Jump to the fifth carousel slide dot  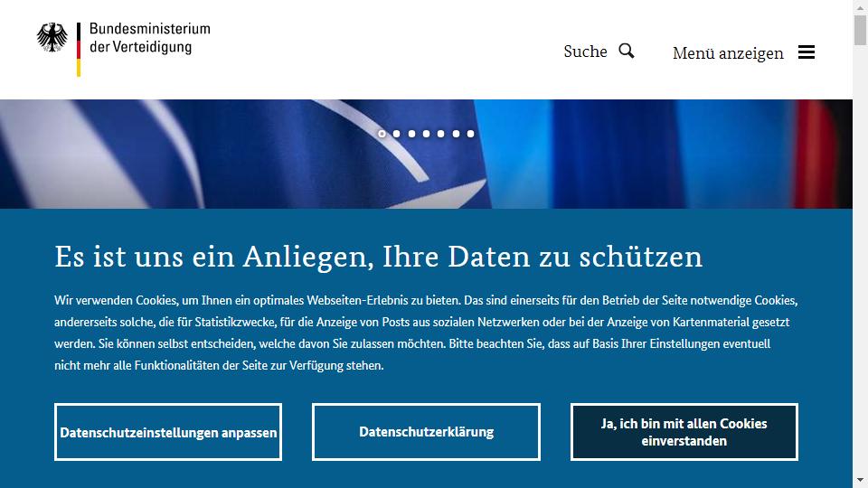pyautogui.click(x=440, y=134)
